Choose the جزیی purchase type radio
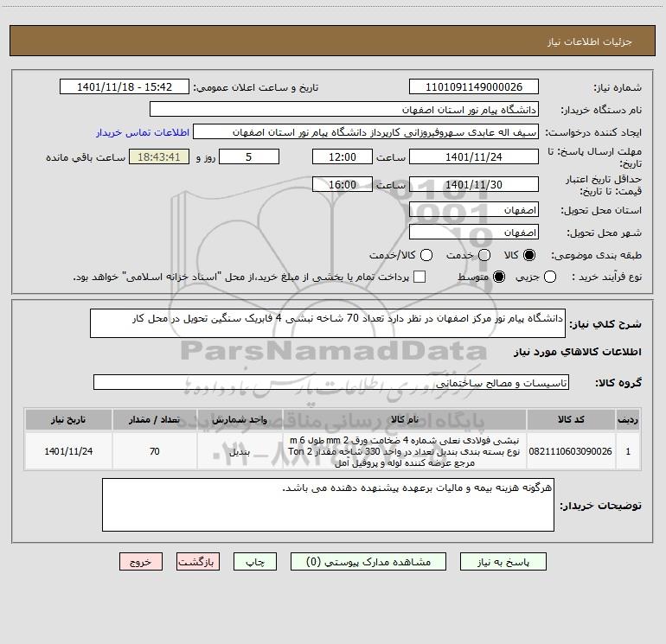 click(x=549, y=277)
